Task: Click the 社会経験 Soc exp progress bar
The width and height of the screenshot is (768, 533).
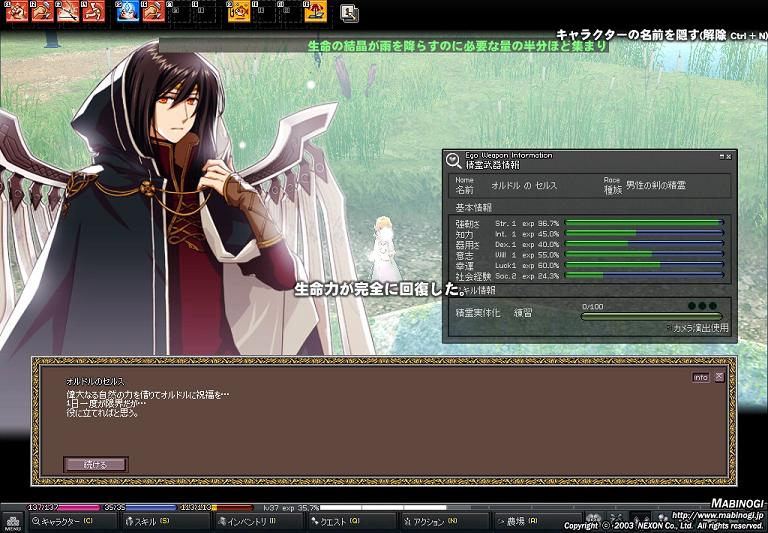Action: (x=644, y=276)
